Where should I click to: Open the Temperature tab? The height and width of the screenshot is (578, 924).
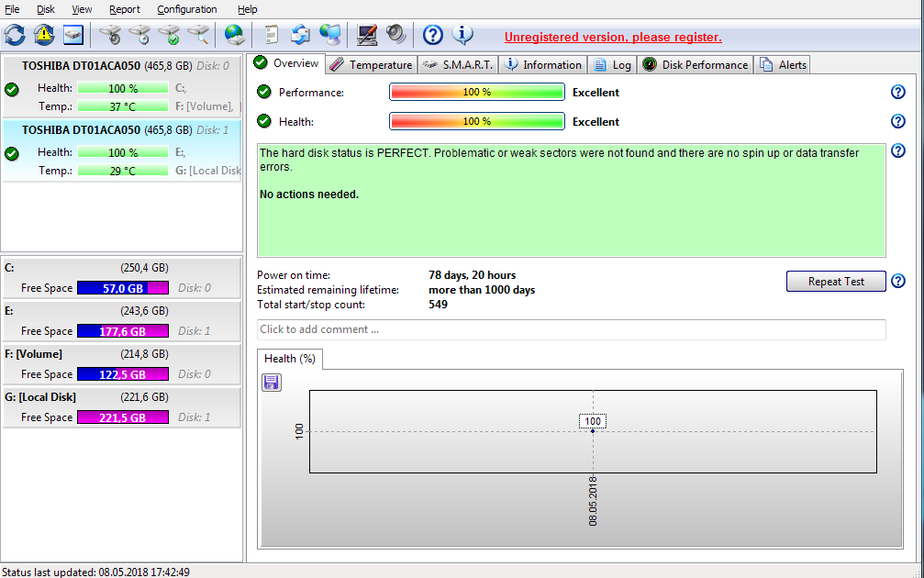(372, 64)
